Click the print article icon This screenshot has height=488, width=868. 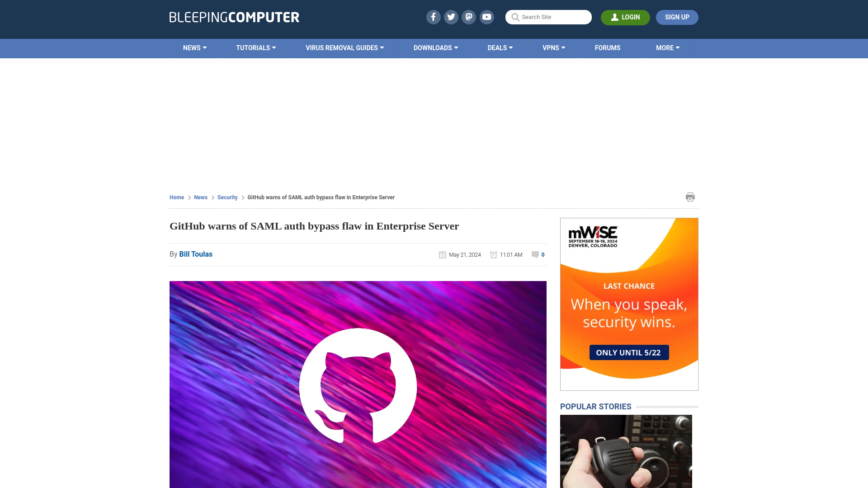tap(690, 197)
